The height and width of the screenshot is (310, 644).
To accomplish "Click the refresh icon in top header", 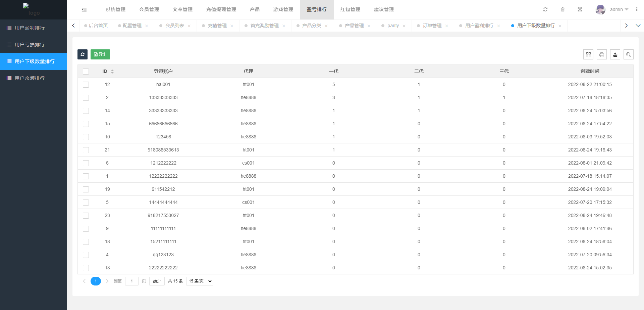I will (545, 9).
